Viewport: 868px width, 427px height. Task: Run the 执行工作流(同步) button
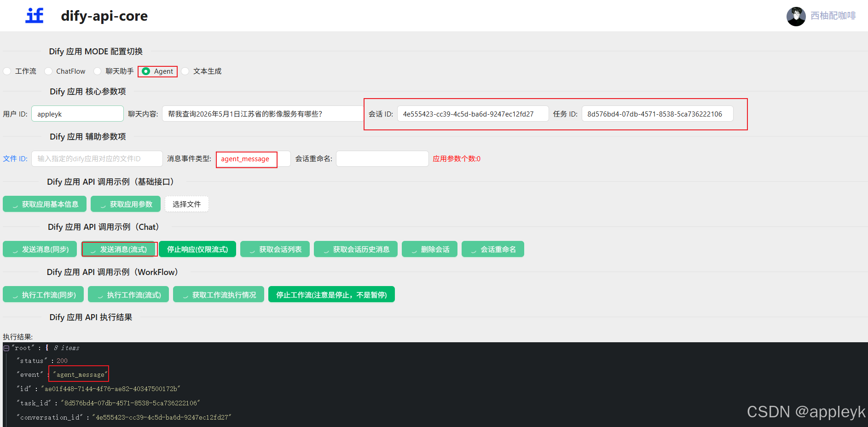pos(43,294)
